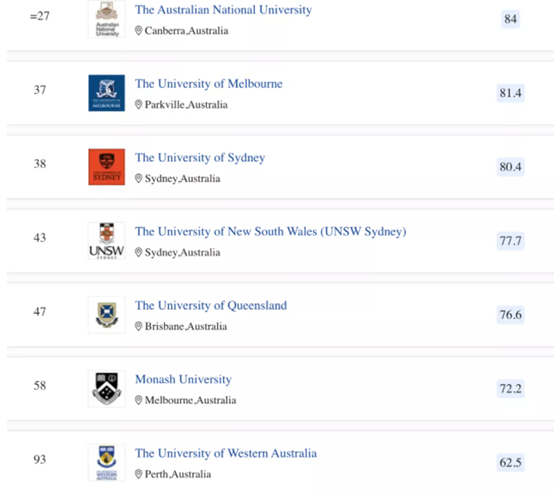Click the UNSW Sydney logo
This screenshot has width=554, height=492.
107,241
